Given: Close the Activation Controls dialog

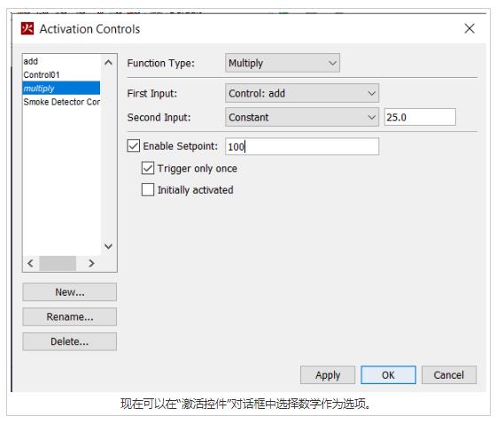Looking at the screenshot, I should pos(469,28).
